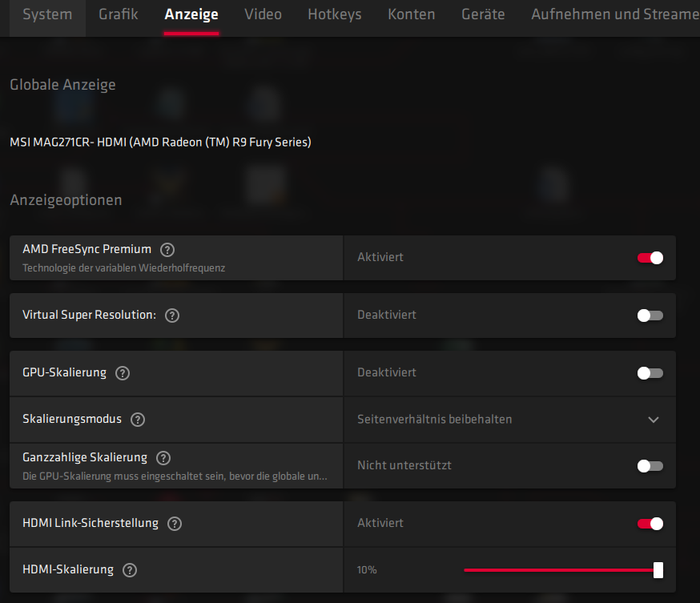The height and width of the screenshot is (603, 700).
Task: Open the Video tab
Action: (263, 14)
